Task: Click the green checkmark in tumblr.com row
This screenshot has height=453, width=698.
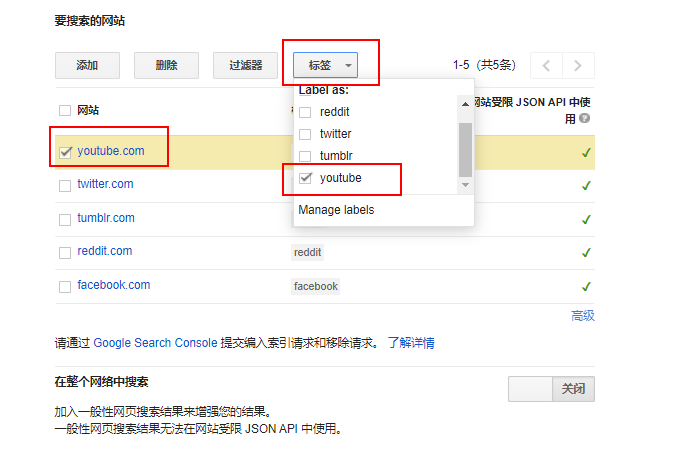Action: coord(586,219)
